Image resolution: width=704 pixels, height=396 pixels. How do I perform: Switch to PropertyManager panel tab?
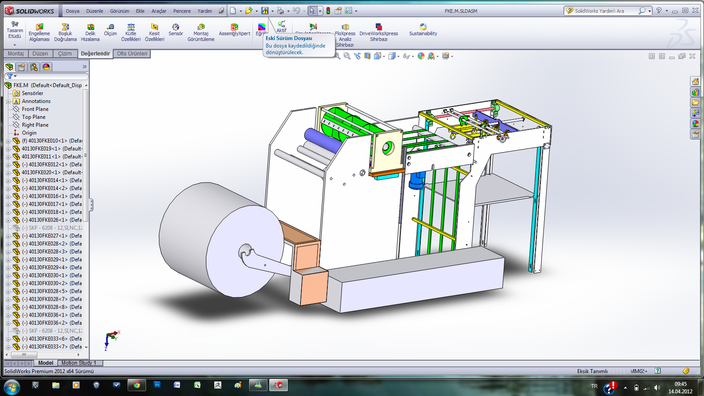coord(22,67)
